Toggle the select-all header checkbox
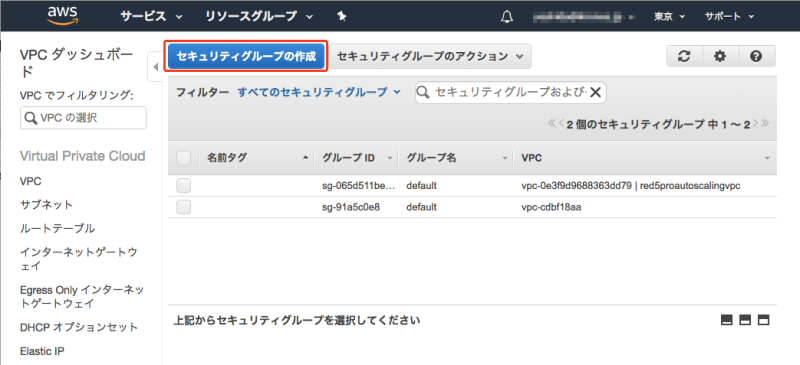 coord(184,158)
